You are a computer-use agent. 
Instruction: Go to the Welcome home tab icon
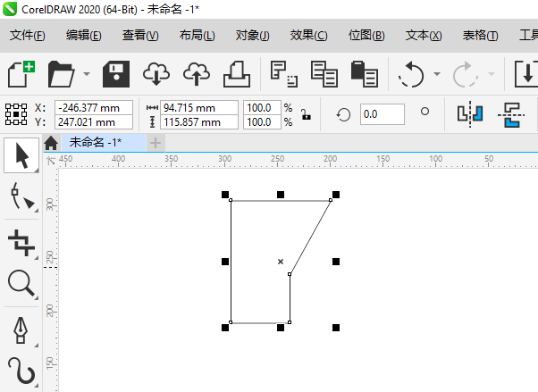[x=51, y=143]
